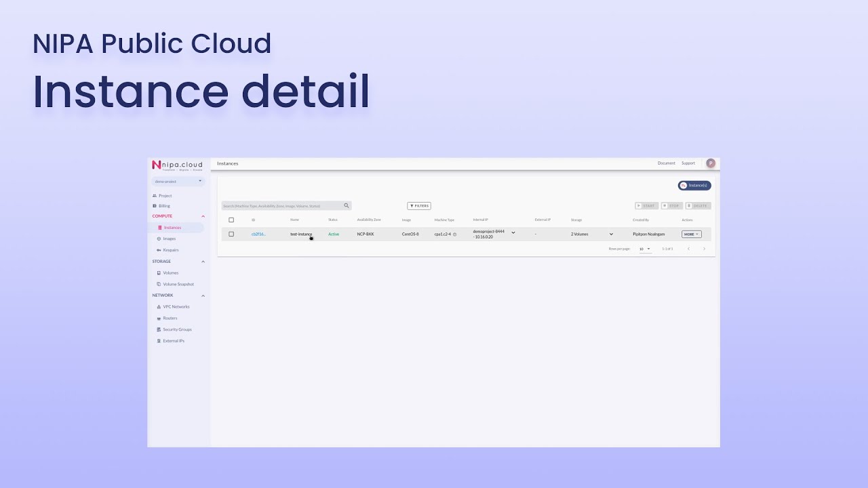The image size is (868, 488).
Task: Click the CentOS-8 image cell
Action: click(x=410, y=235)
